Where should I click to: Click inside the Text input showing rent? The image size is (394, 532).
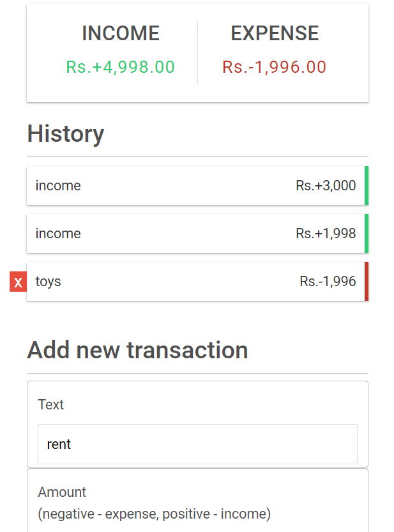198,444
